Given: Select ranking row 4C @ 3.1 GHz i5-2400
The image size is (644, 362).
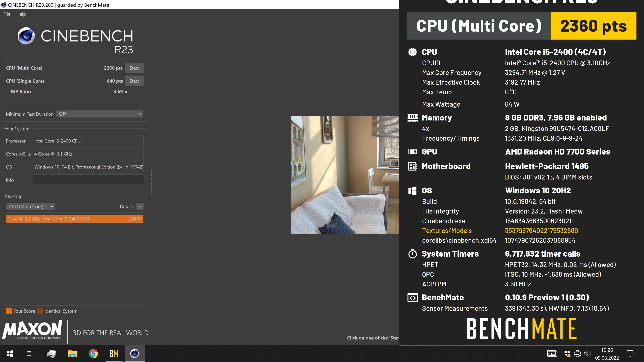Looking at the screenshot, I should point(74,219).
